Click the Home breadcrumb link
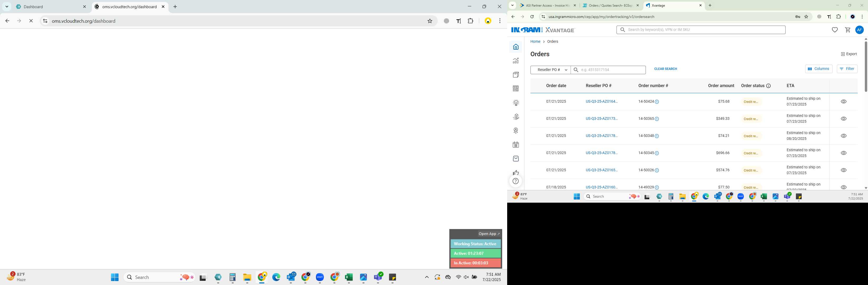The width and height of the screenshot is (868, 285). 535,42
